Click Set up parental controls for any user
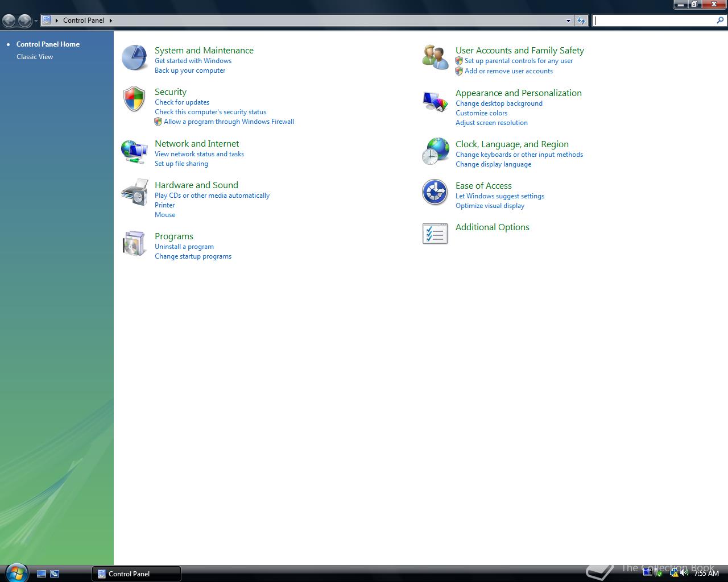The width and height of the screenshot is (728, 582). [519, 61]
